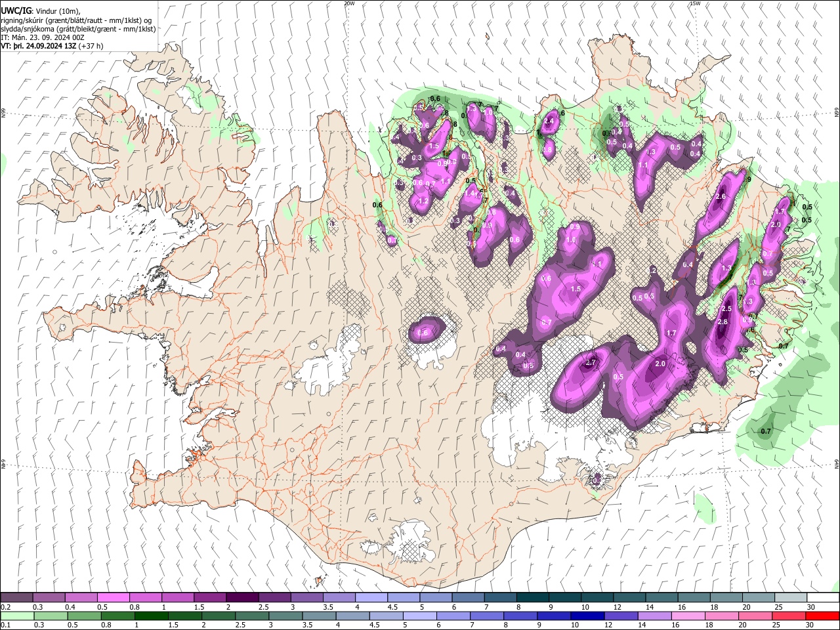Select the 'VT: þri. 24.09.2024 13Z' valid time

(38, 46)
